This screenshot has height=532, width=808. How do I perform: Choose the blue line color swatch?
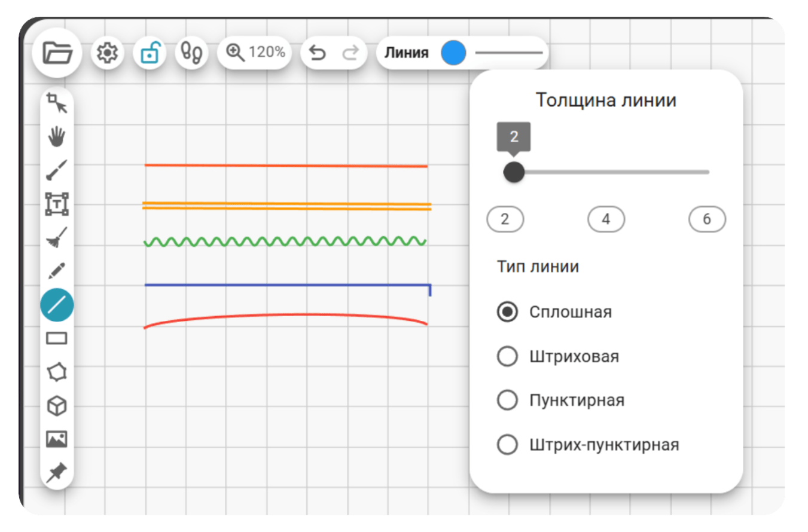pos(453,53)
